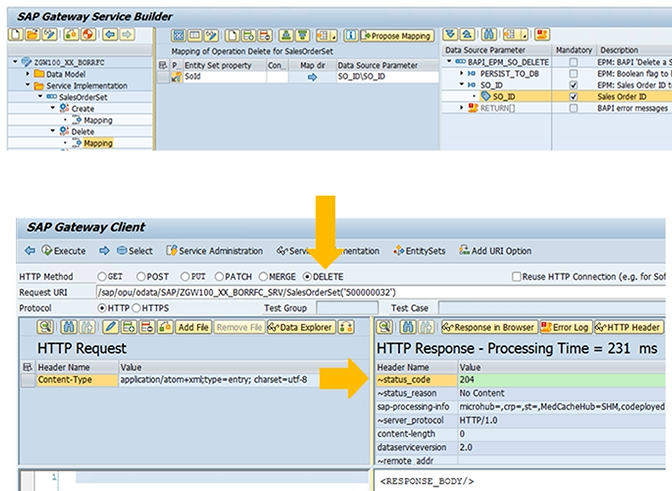
Task: Toggle Mandatory checkbox for PERSIST_TO_DB
Action: point(573,74)
